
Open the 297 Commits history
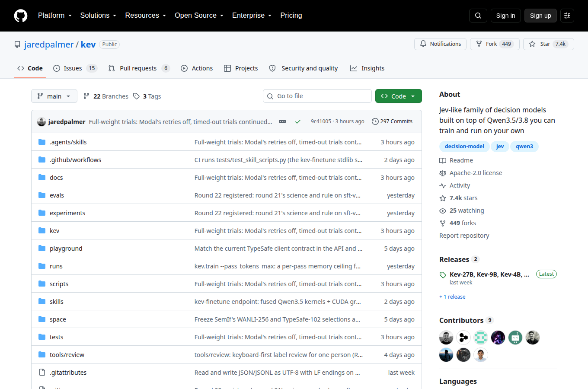point(392,121)
